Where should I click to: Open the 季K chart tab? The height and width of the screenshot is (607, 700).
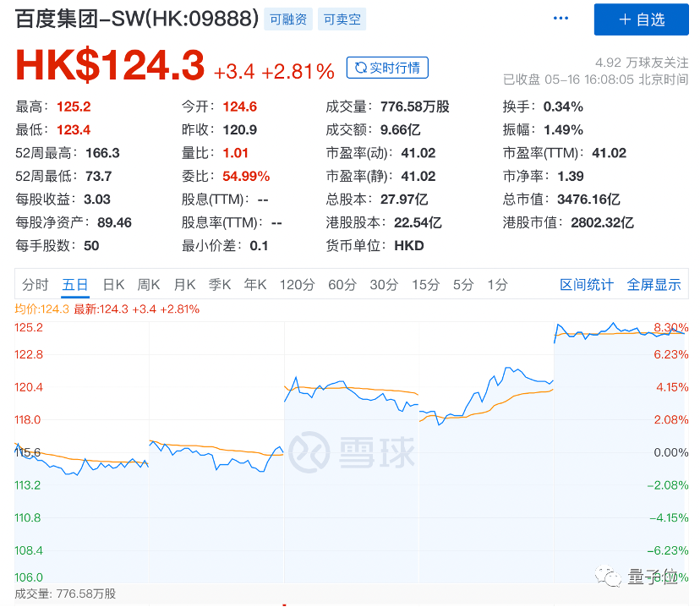(220, 285)
